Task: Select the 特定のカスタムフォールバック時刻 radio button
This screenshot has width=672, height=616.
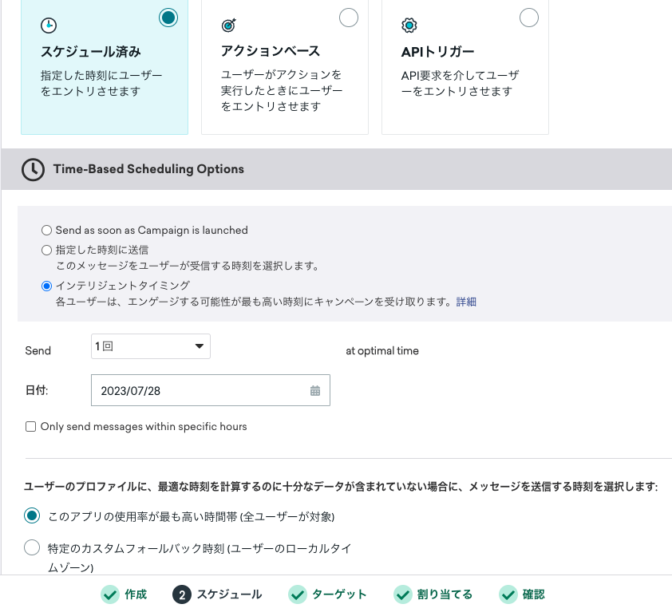Action: (32, 547)
